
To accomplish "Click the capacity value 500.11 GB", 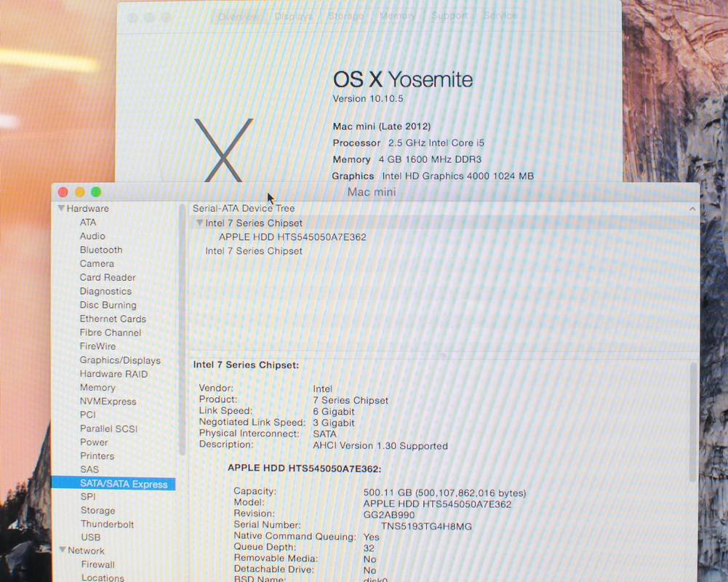I will 444,493.
